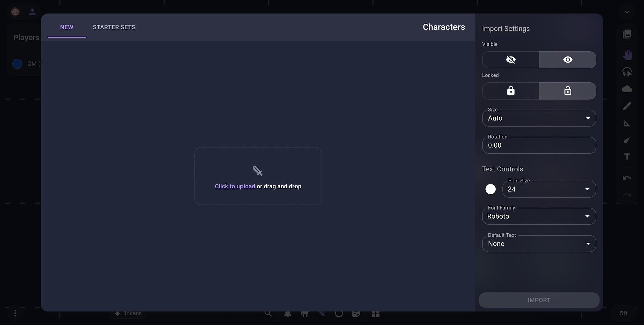This screenshot has width=644, height=325.
Task: Open the Size dropdown showing Auto
Action: (539, 118)
